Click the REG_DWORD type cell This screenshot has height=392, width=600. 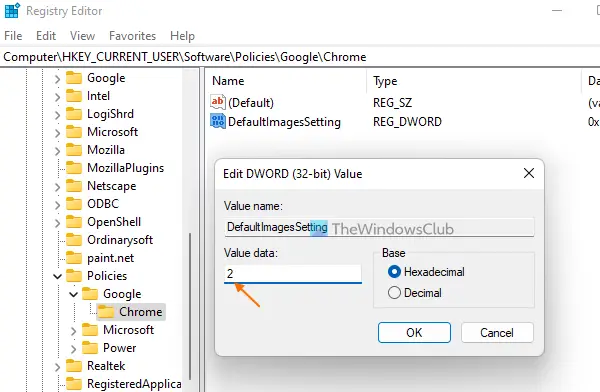pos(407,122)
